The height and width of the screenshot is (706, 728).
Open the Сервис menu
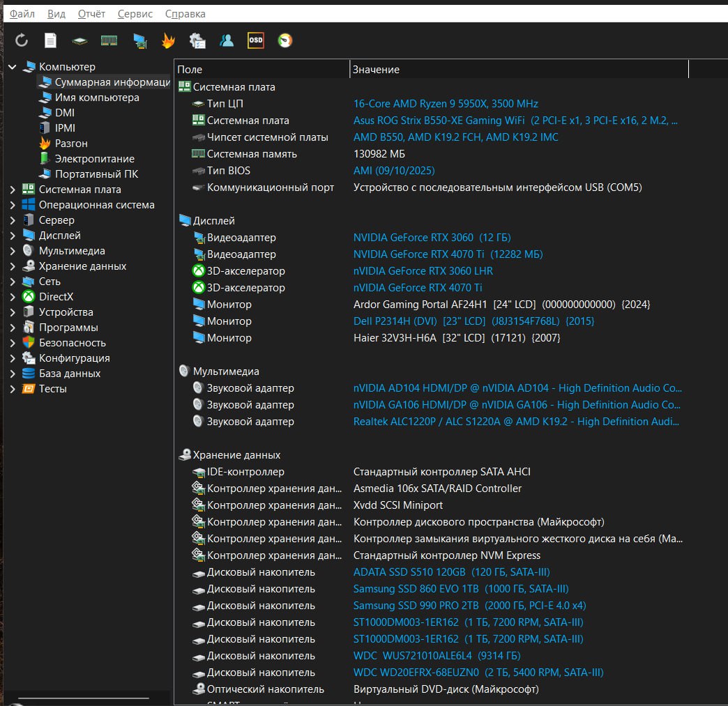(x=135, y=14)
